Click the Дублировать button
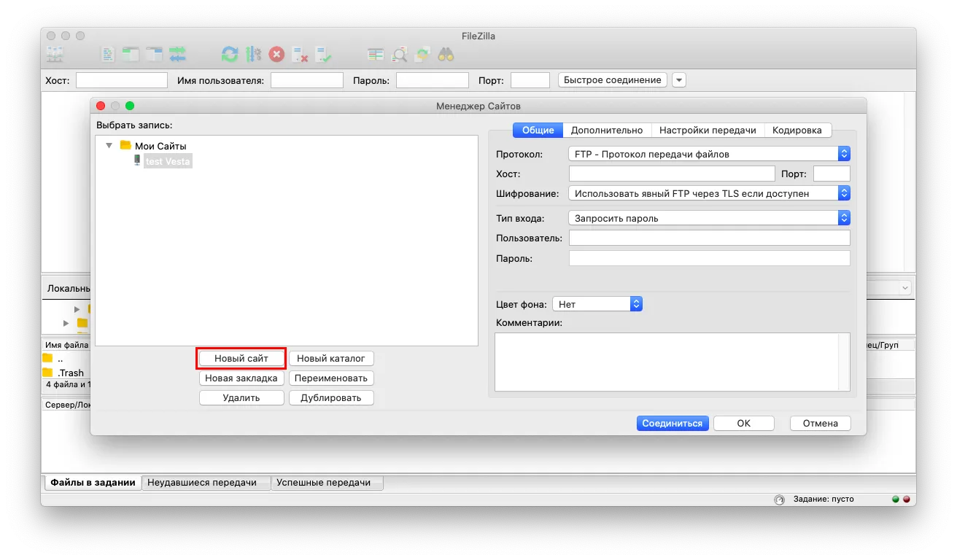 (x=331, y=398)
